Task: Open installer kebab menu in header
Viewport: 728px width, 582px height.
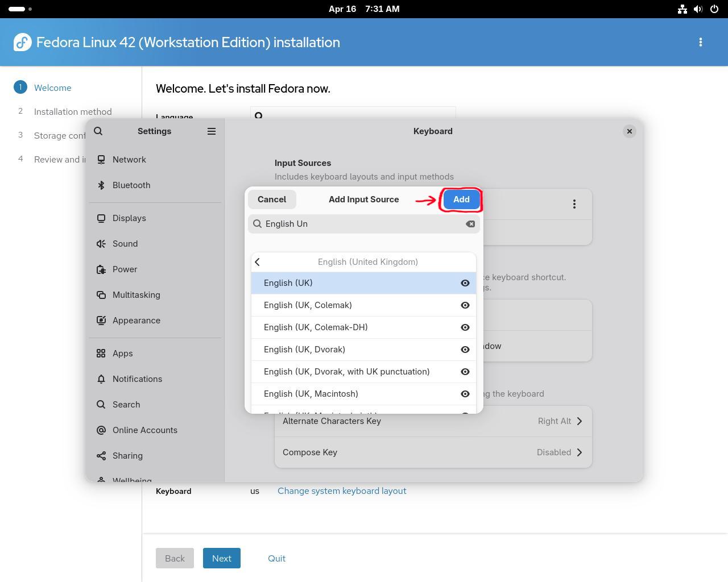Action: pos(701,42)
